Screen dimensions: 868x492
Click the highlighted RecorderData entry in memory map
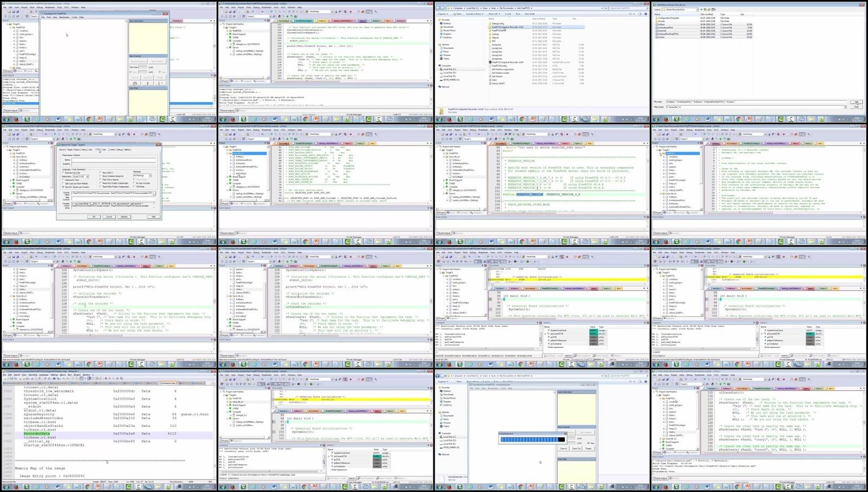(x=36, y=433)
